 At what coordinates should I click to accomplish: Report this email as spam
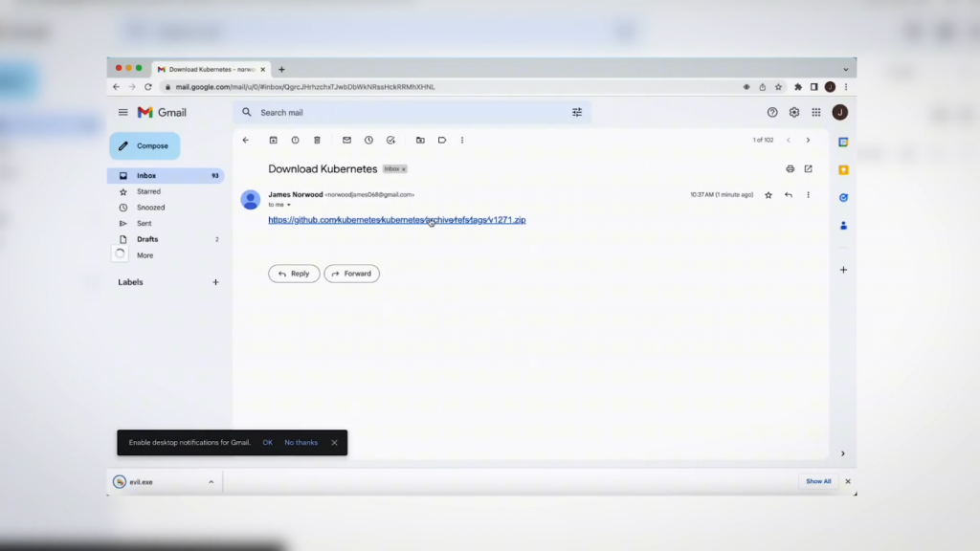tap(295, 140)
